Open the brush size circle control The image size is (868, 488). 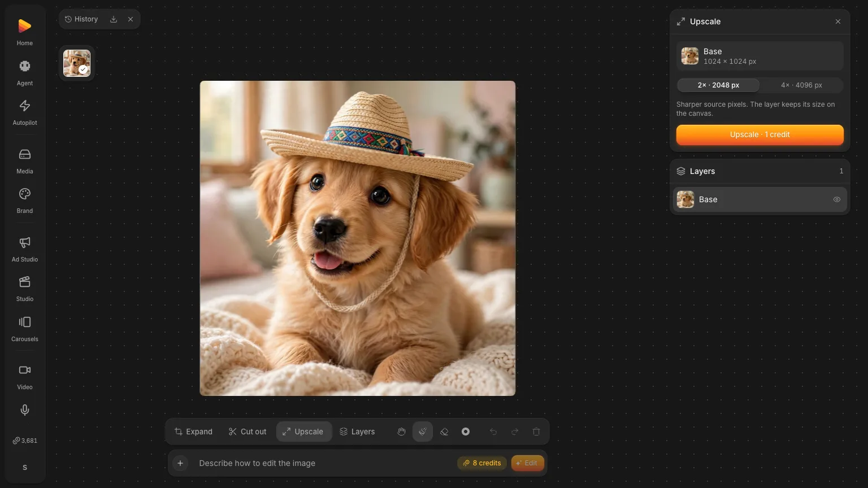[x=466, y=432]
